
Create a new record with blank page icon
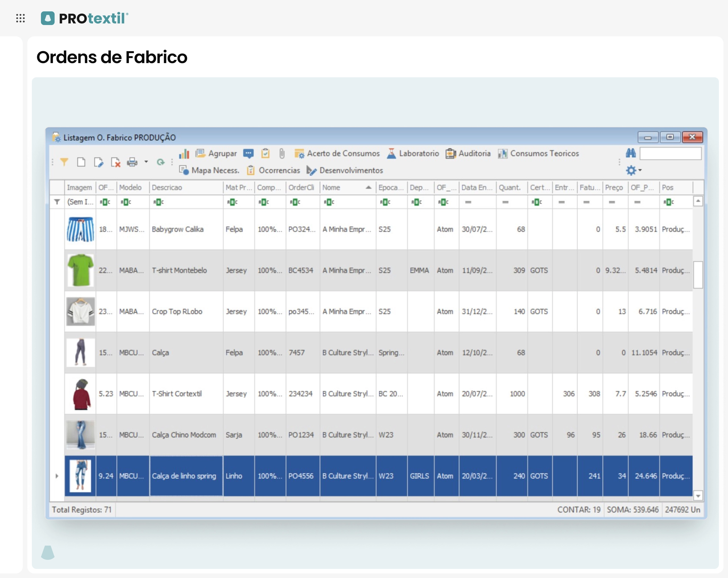coord(81,162)
